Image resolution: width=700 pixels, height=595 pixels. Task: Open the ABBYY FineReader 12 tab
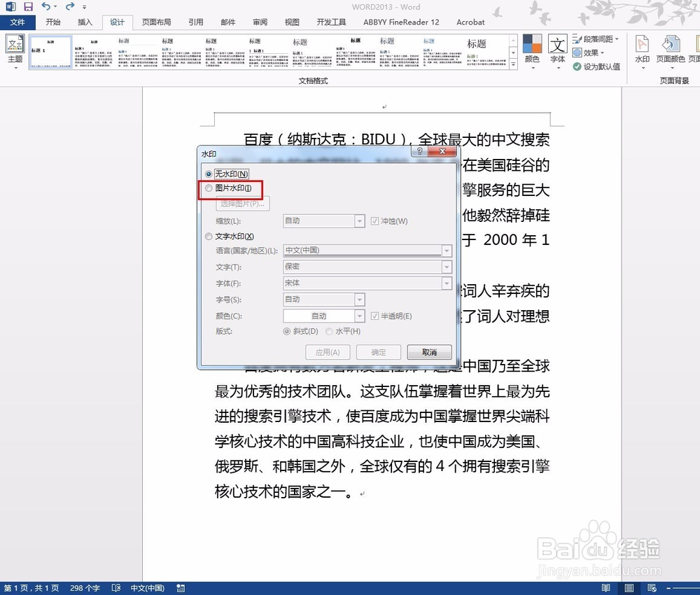point(401,22)
